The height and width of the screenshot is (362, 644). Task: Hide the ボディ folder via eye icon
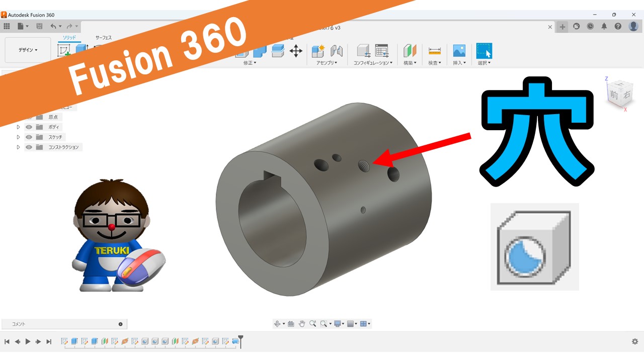29,127
